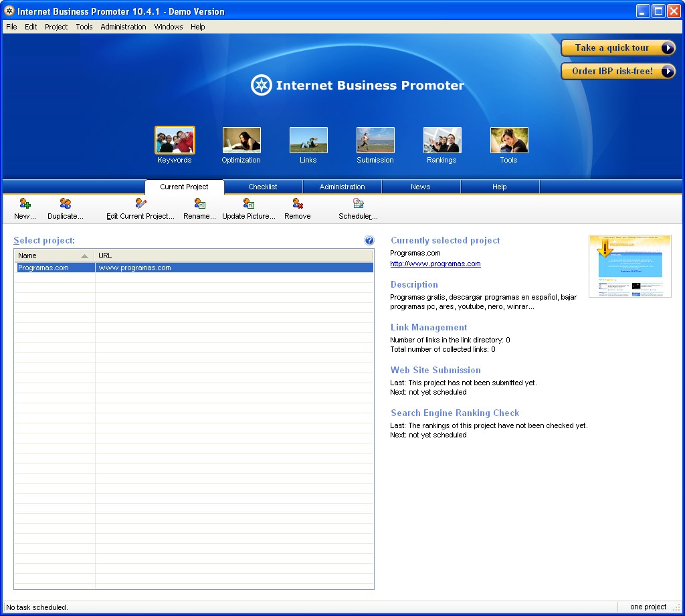Image resolution: width=685 pixels, height=616 pixels.
Task: Click the help question mark icon
Action: pos(369,240)
